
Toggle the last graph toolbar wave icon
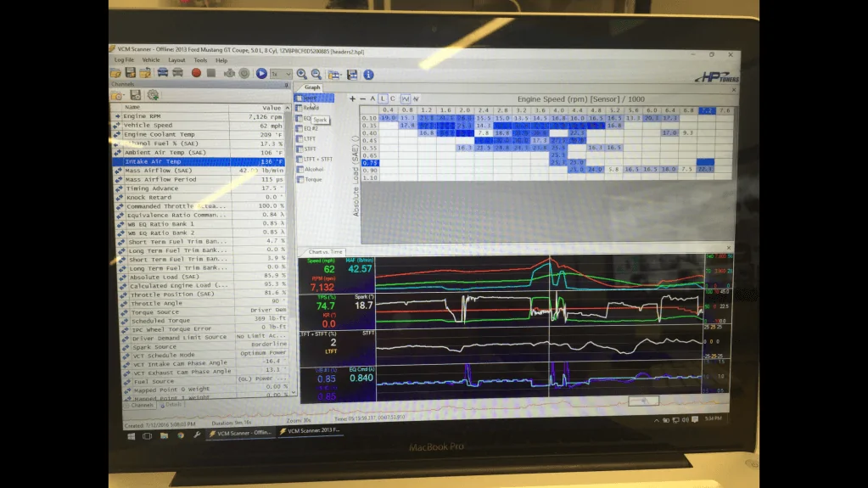pyautogui.click(x=416, y=98)
